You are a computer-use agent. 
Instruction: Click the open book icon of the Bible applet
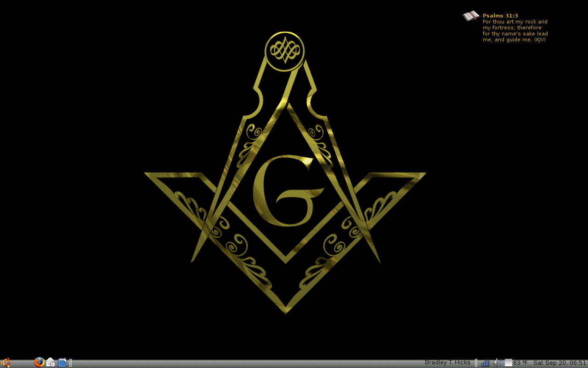(x=470, y=15)
